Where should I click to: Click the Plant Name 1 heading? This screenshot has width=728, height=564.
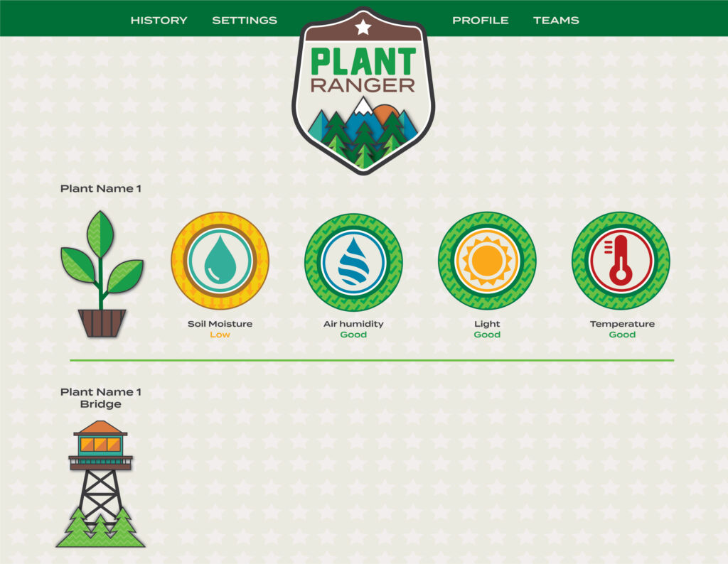coord(100,189)
